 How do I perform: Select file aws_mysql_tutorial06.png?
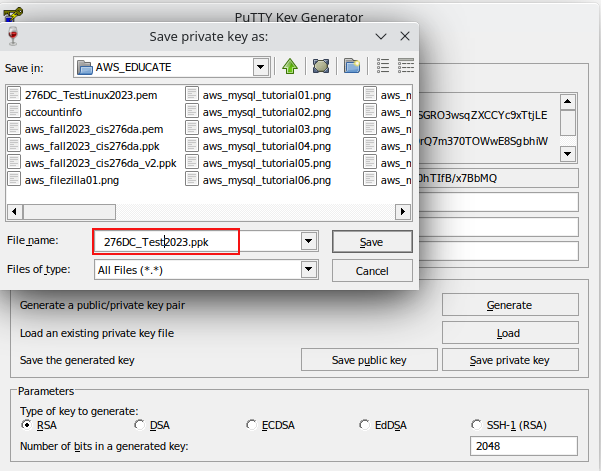click(267, 180)
